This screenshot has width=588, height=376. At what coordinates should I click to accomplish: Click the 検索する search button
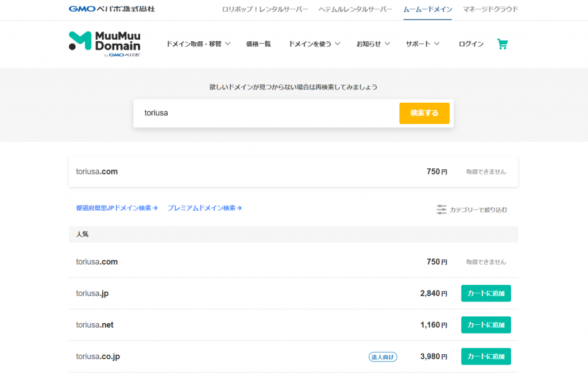(x=424, y=113)
